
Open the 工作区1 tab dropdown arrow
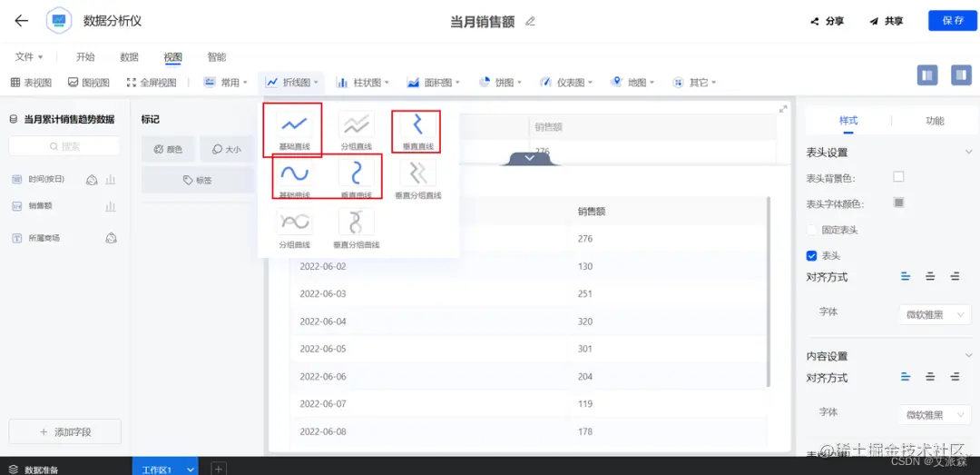(191, 470)
